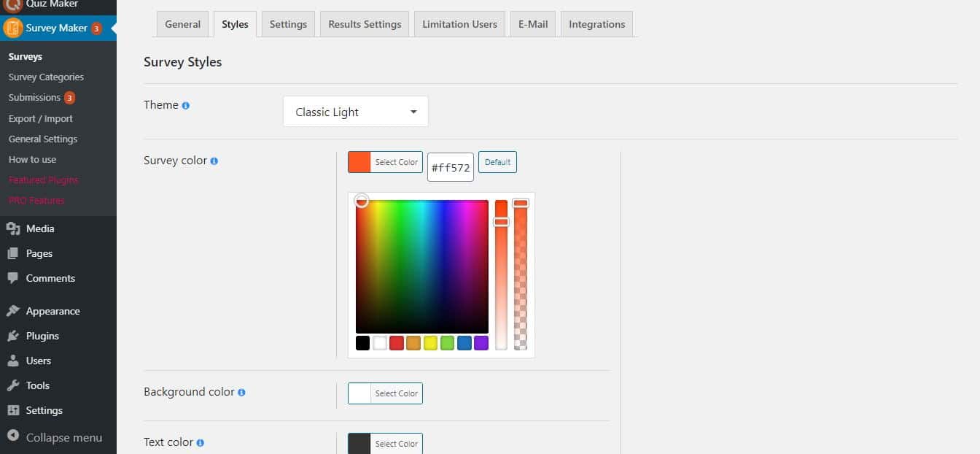The height and width of the screenshot is (454, 980).
Task: Click the info icon beside Survey color
Action: point(214,161)
